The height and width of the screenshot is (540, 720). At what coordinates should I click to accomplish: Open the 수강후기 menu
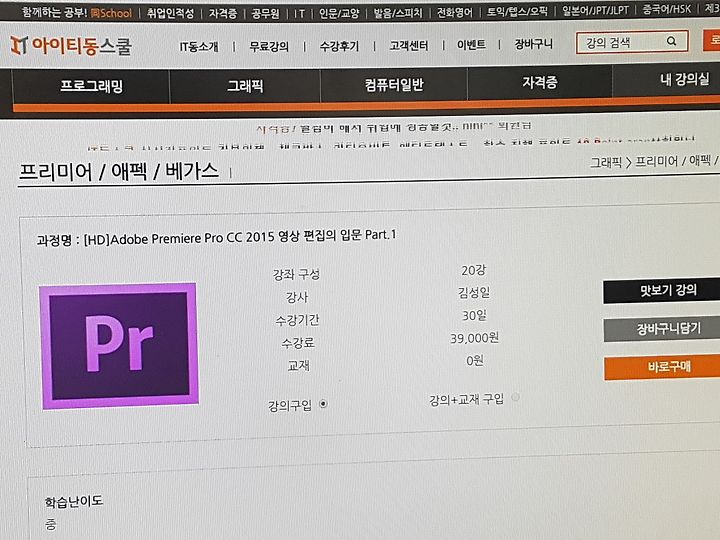(339, 45)
